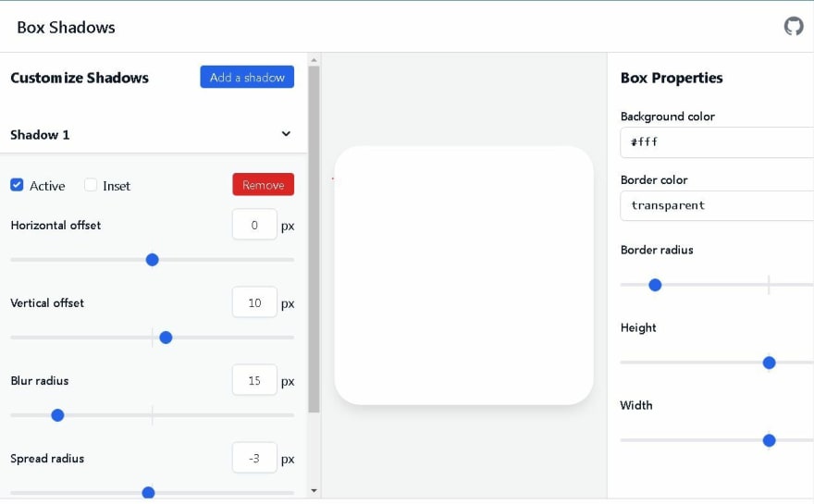Uncheck the Active checkbox

pos(17,185)
